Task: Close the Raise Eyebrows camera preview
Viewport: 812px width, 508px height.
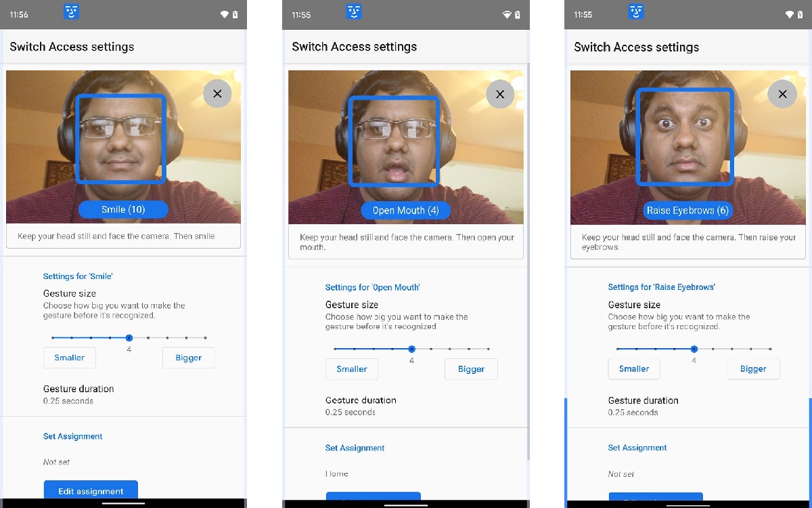Action: pyautogui.click(x=782, y=94)
